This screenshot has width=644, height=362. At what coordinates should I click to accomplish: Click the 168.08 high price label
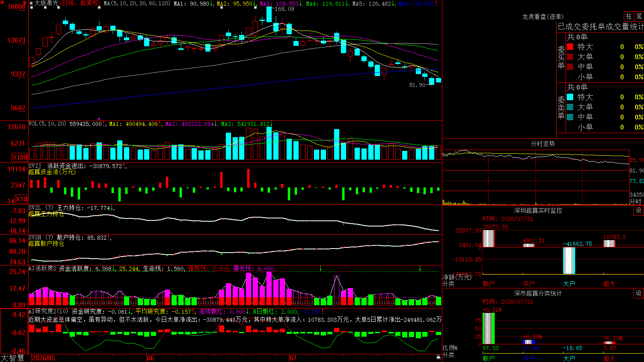[x=284, y=9]
